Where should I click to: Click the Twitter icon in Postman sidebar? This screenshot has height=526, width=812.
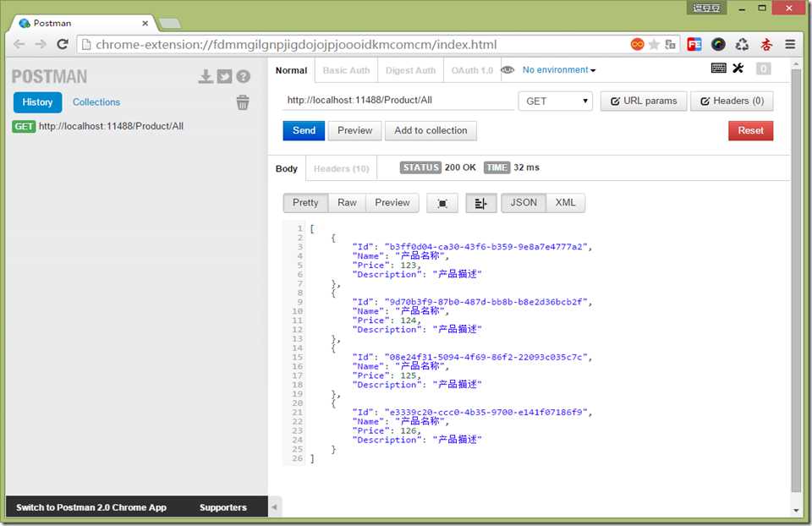[x=224, y=77]
